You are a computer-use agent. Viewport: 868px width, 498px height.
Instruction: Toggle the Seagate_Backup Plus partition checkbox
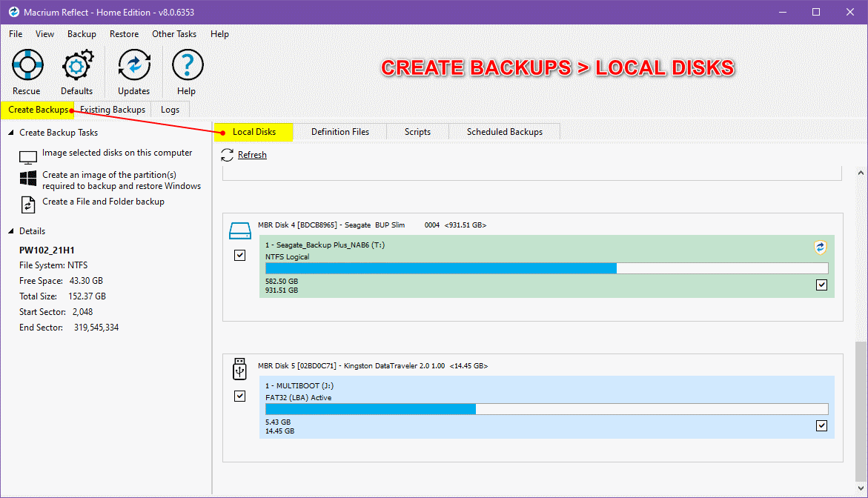[x=821, y=285]
